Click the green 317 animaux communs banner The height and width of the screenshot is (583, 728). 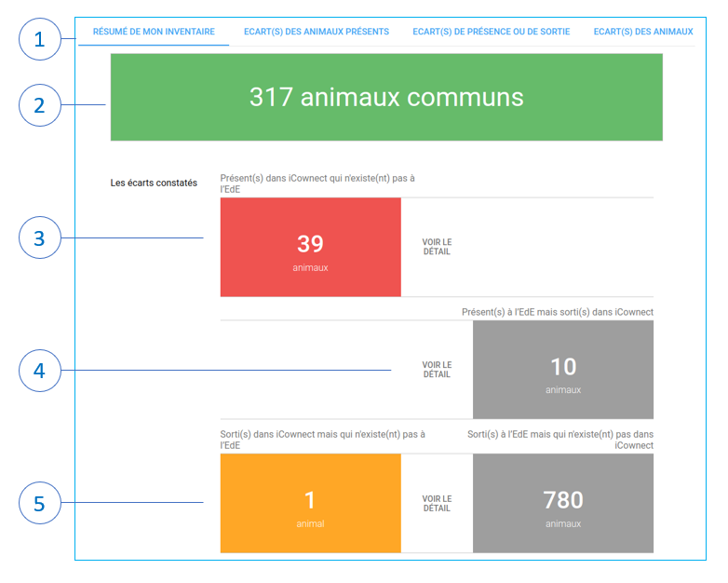pos(386,97)
